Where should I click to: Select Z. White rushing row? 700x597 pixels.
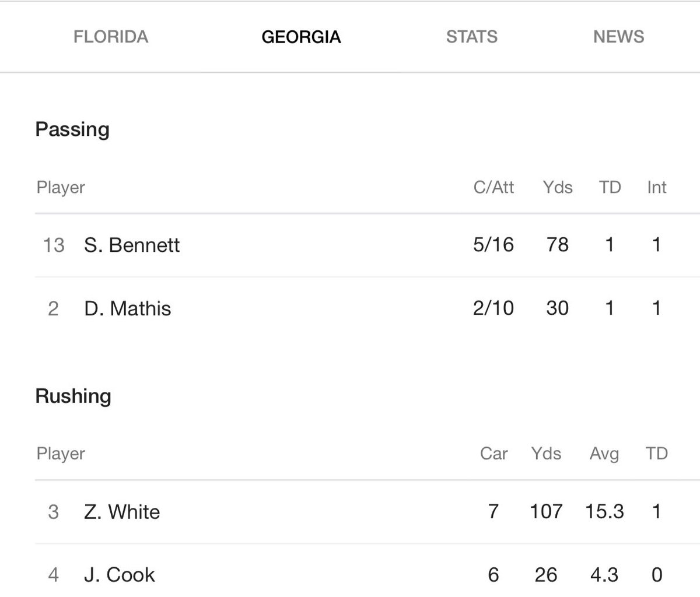(367, 512)
